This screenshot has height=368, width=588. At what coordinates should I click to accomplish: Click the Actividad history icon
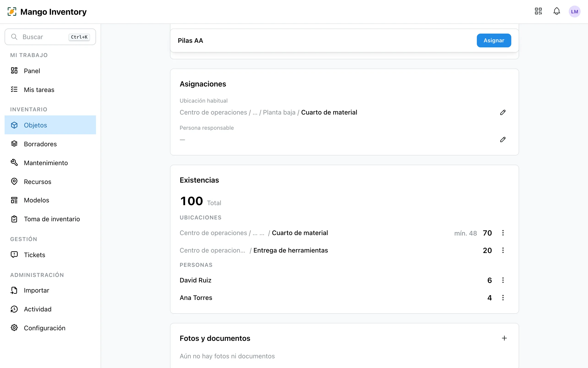pos(14,309)
